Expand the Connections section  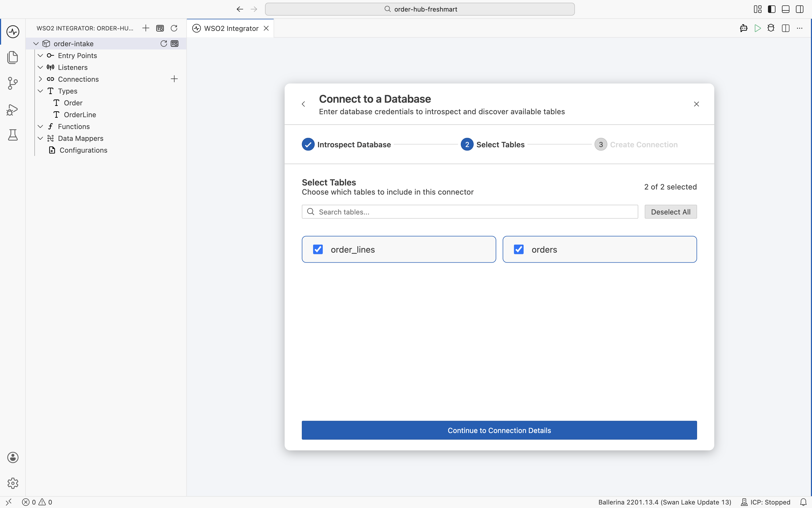(x=40, y=79)
